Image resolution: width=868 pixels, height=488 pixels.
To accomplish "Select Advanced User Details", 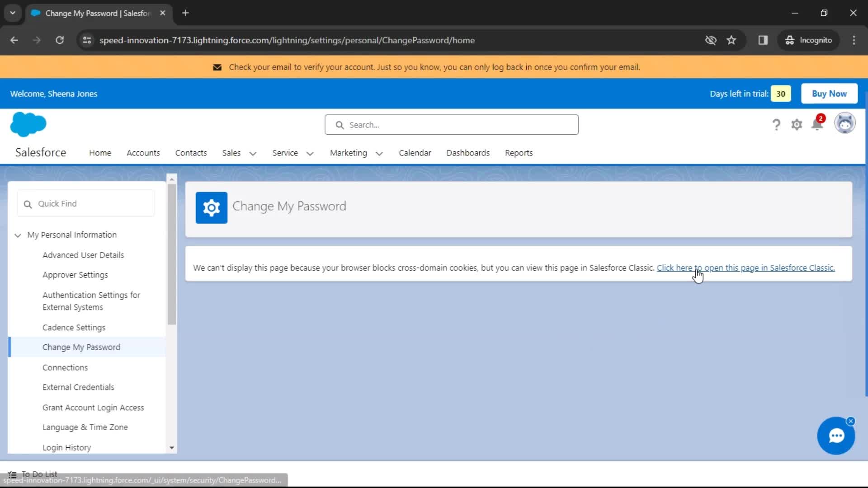I will coord(83,255).
